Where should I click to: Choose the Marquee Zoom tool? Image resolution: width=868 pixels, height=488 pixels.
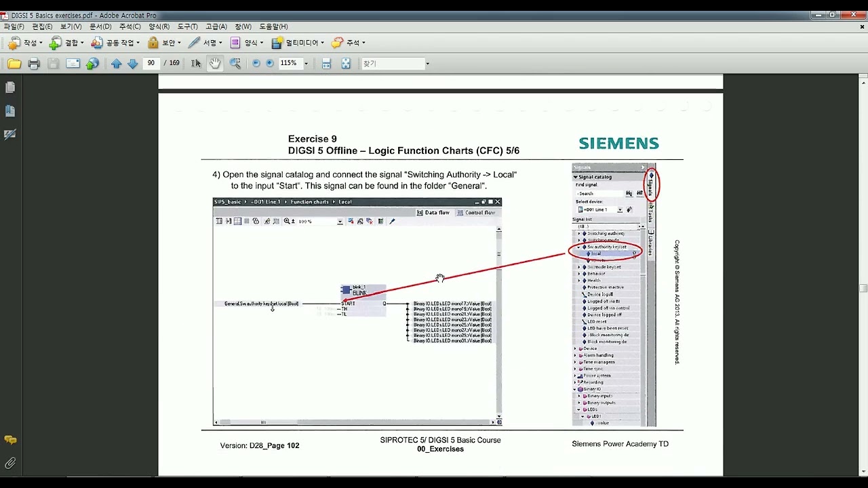[x=235, y=63]
